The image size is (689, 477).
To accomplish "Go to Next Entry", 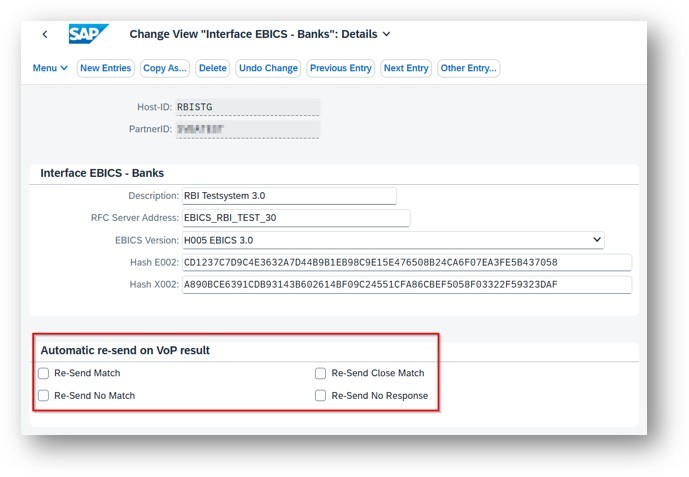I will click(x=406, y=68).
